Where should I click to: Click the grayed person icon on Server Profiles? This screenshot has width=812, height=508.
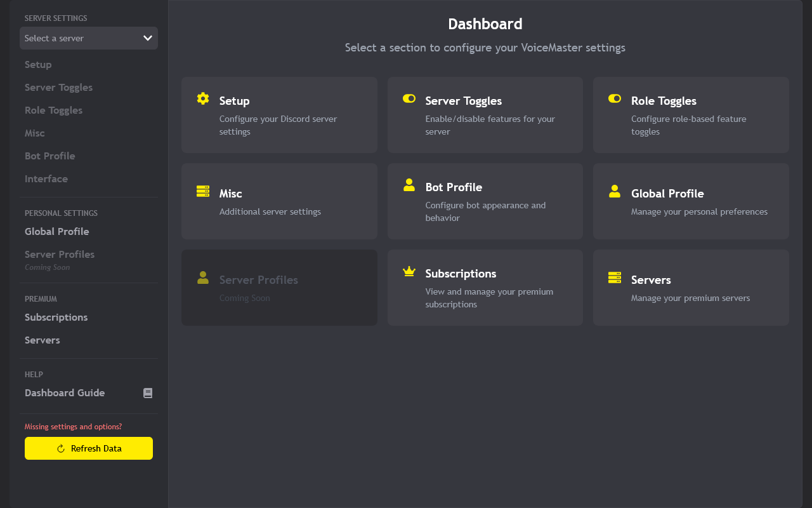202,277
